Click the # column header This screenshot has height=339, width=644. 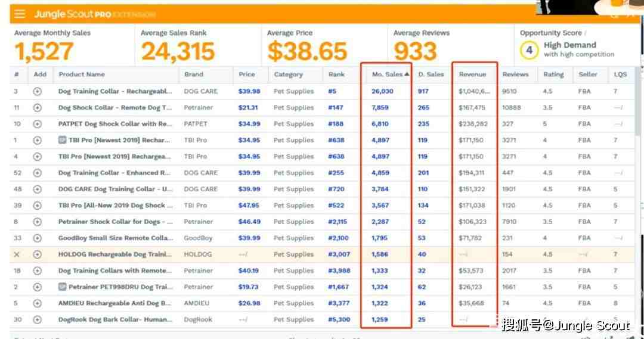(x=17, y=74)
